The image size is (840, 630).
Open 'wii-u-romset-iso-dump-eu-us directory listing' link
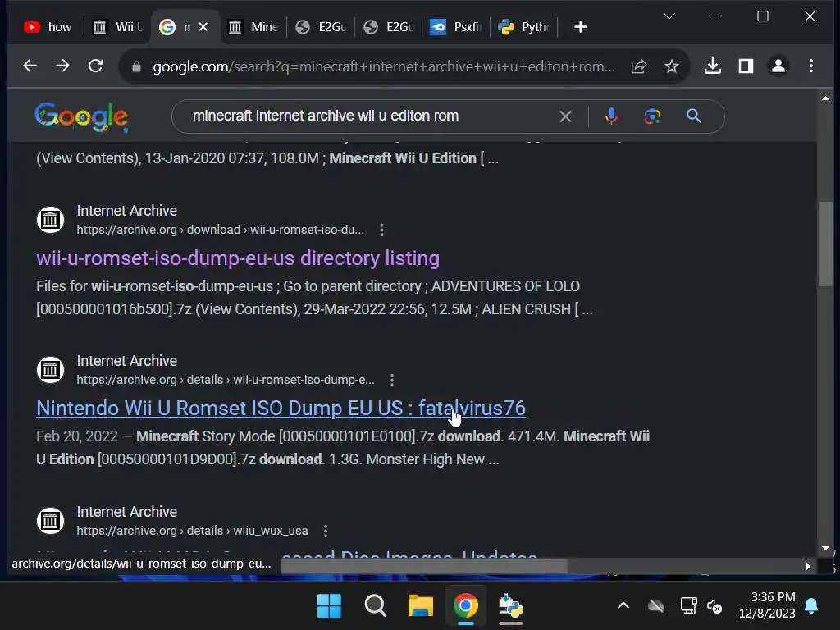click(238, 258)
